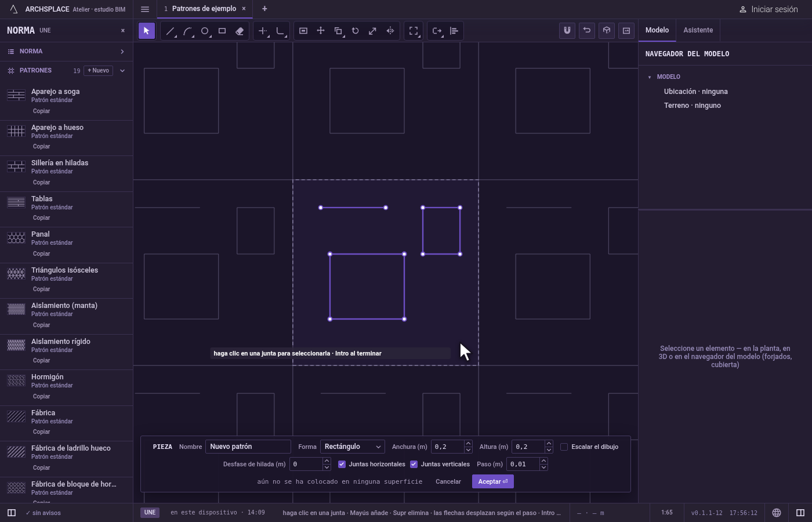Click the Nombre input field
Image resolution: width=812 pixels, height=522 pixels.
pos(248,447)
